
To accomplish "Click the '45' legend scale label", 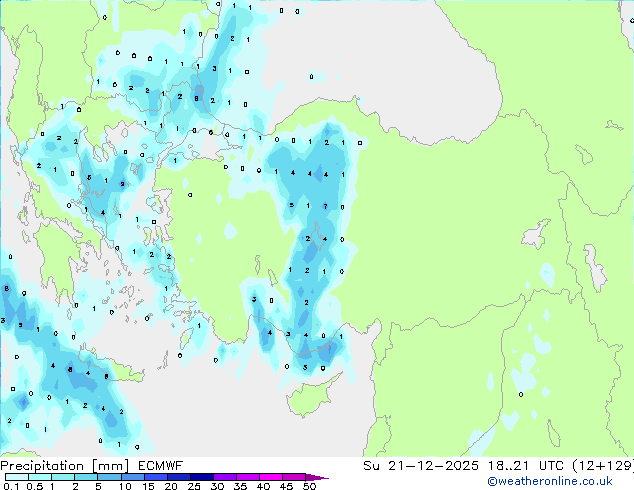I will [x=286, y=486].
